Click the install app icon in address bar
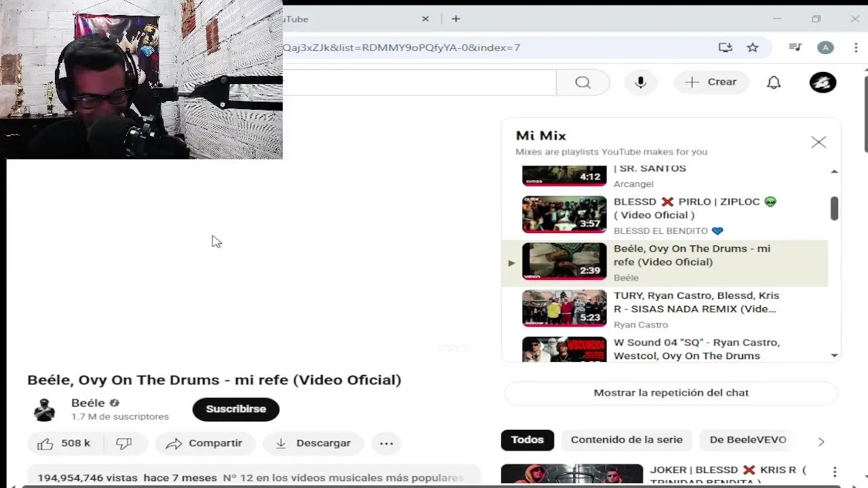This screenshot has height=488, width=868. [726, 47]
